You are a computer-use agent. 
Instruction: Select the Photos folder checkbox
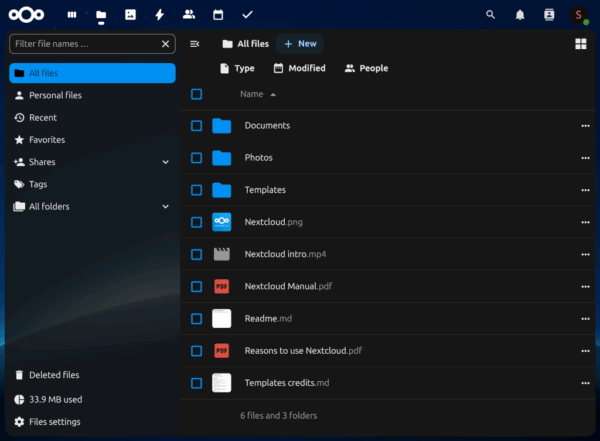pyautogui.click(x=196, y=158)
